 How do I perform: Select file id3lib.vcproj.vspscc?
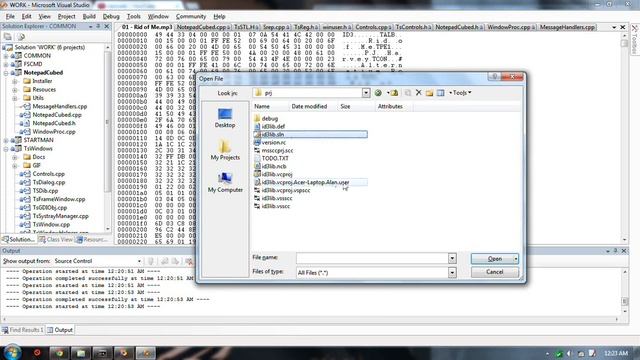pyautogui.click(x=282, y=190)
